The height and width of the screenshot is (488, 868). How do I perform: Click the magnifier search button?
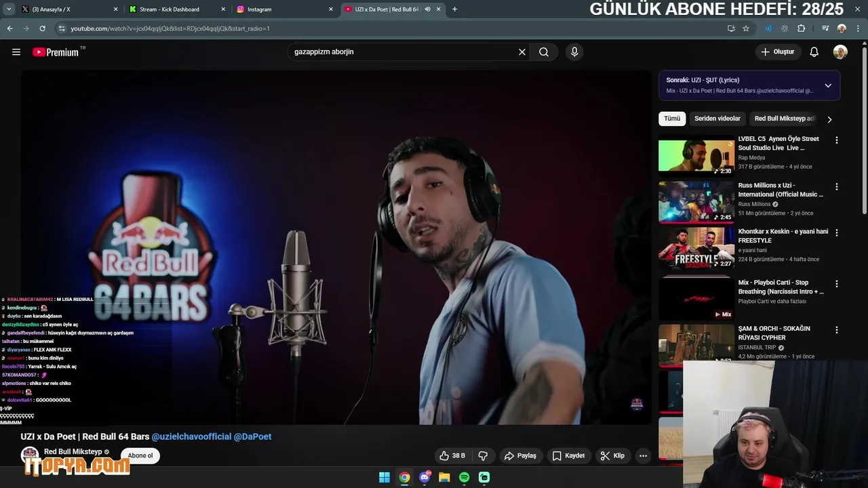[x=544, y=52]
